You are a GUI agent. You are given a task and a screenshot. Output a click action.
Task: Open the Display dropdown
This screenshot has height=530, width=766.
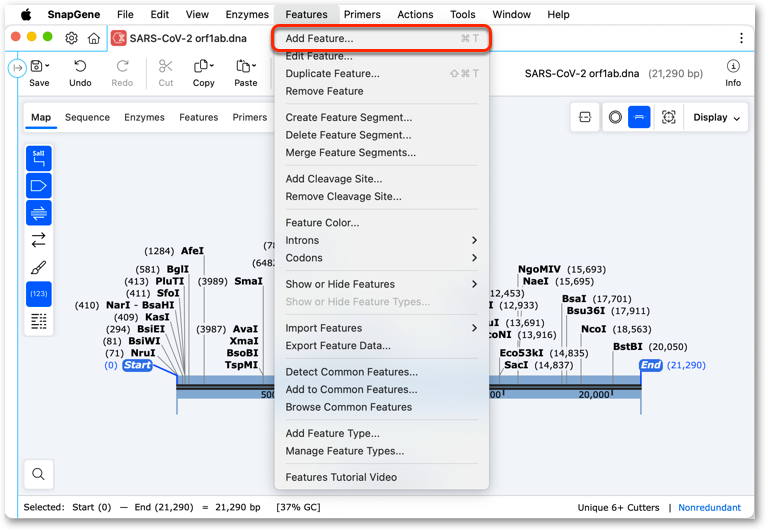[x=716, y=117]
